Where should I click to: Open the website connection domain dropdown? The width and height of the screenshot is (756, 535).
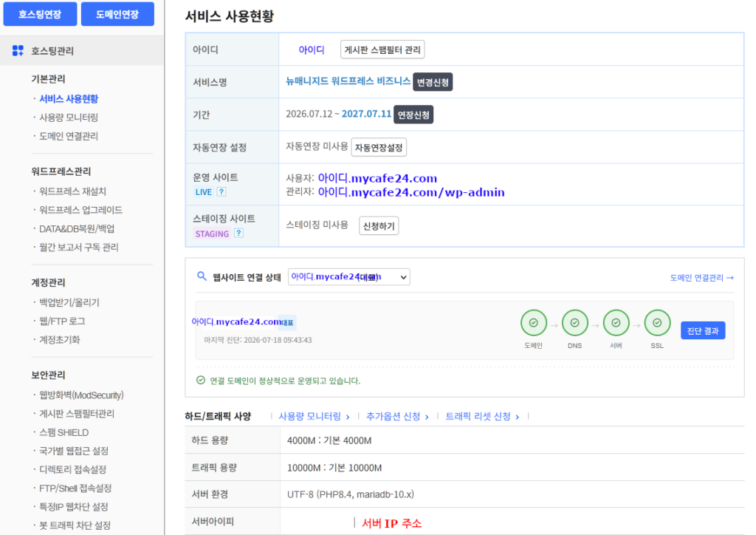tap(348, 277)
